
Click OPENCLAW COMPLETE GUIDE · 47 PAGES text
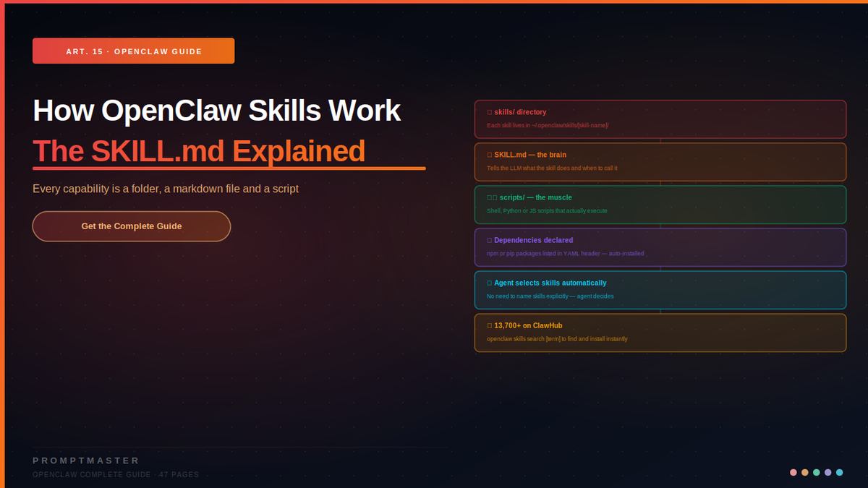[x=116, y=475]
